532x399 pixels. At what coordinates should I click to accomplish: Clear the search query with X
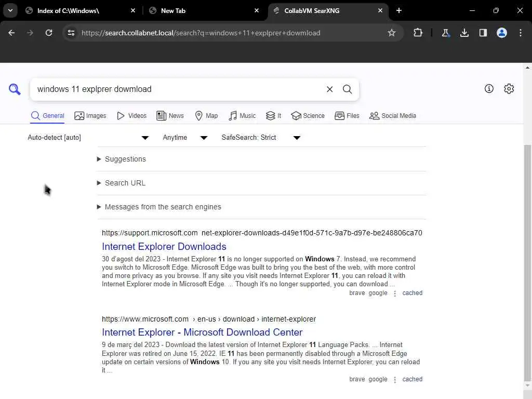329,89
